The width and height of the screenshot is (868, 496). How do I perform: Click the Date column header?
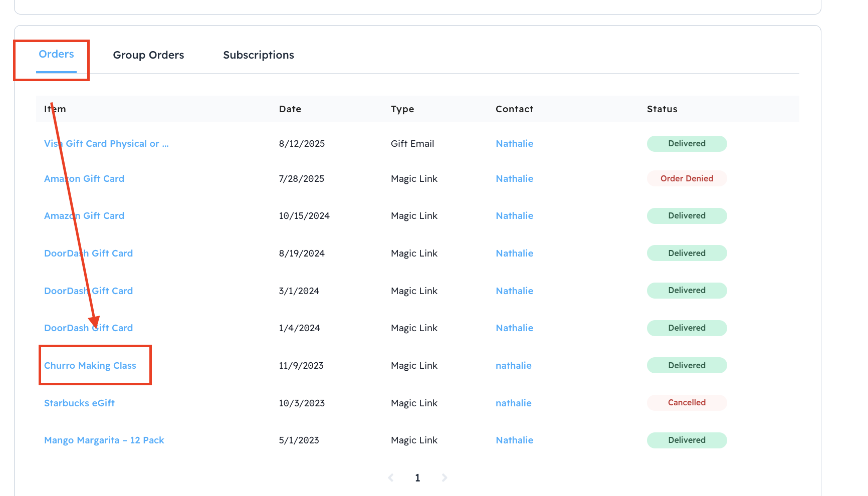point(290,109)
